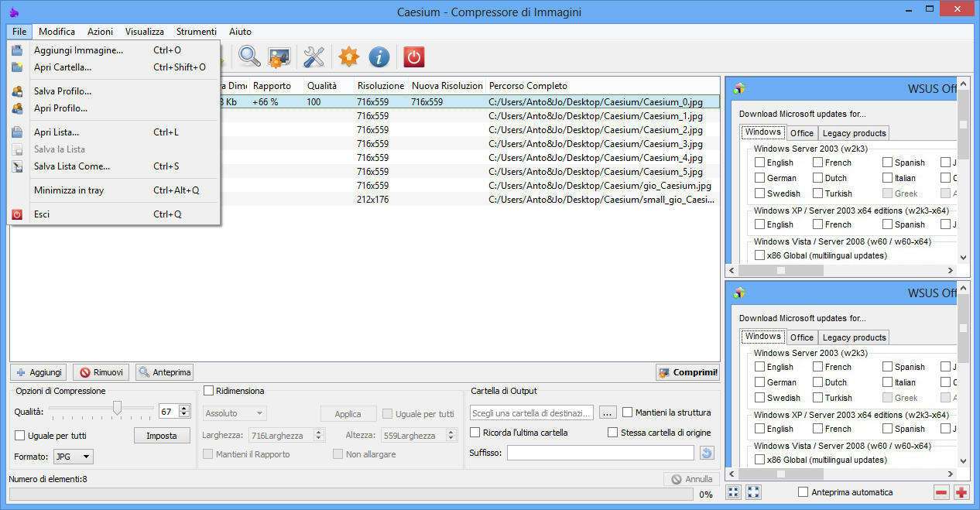Click the red minus zoom out icon

click(x=941, y=492)
